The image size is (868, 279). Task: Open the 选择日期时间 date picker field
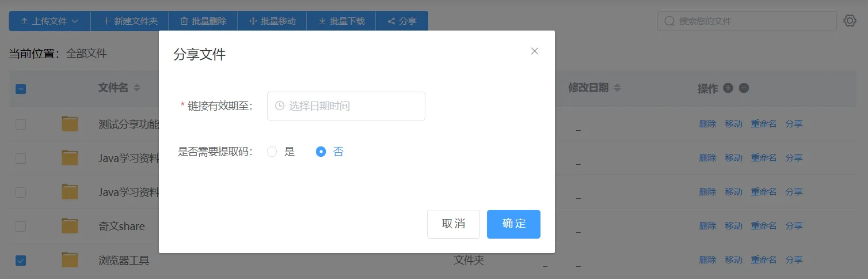point(346,106)
